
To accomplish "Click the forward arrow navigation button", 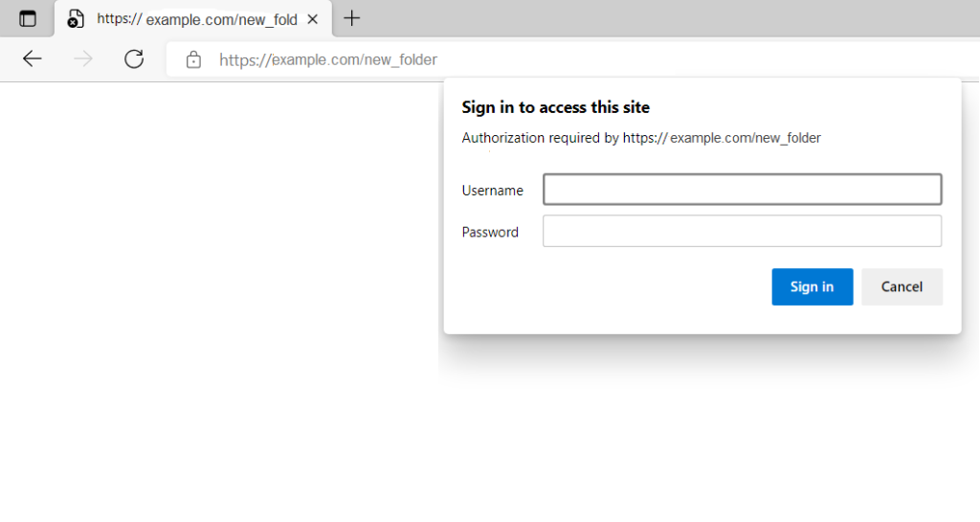I will 83,59.
